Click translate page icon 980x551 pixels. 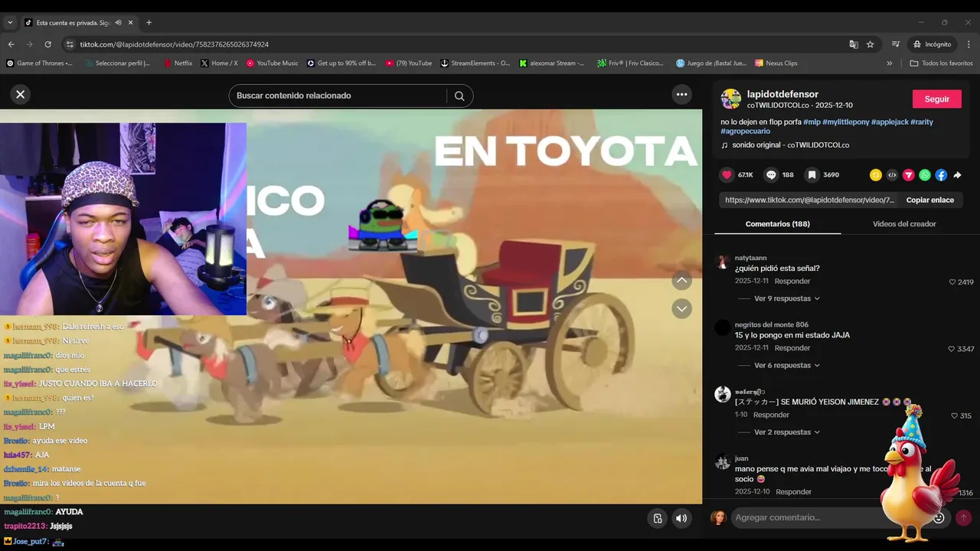click(854, 44)
